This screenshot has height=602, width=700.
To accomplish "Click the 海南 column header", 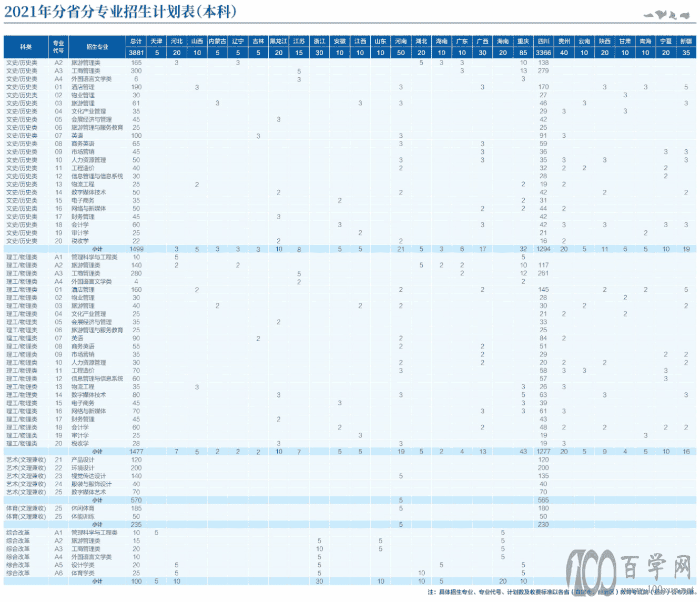I will [503, 41].
